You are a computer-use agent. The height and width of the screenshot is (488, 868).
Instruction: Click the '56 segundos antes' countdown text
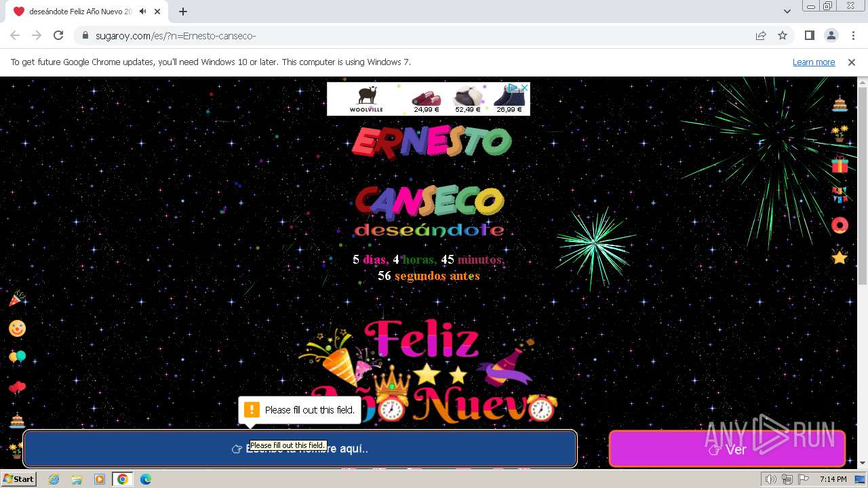(429, 276)
